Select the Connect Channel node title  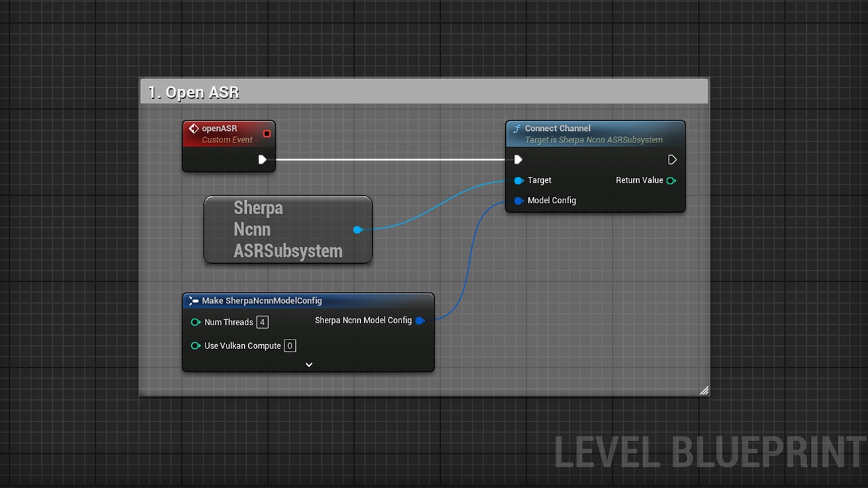point(595,134)
